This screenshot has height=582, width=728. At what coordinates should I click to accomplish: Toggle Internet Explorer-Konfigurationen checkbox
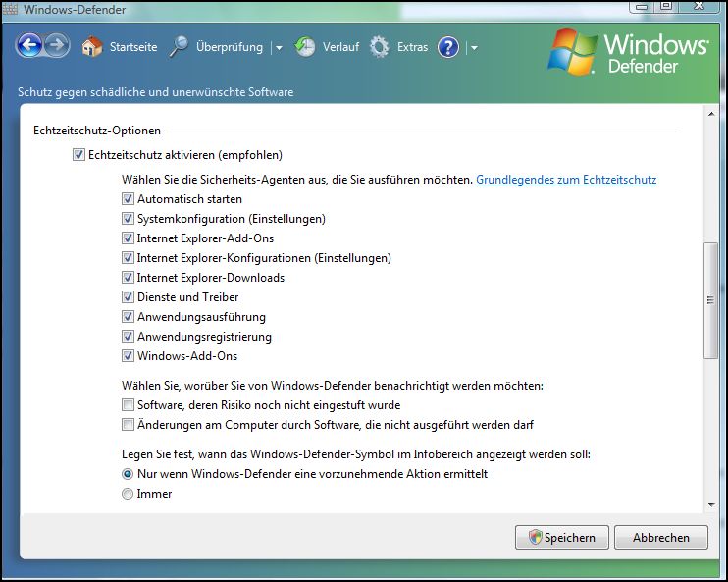(128, 257)
